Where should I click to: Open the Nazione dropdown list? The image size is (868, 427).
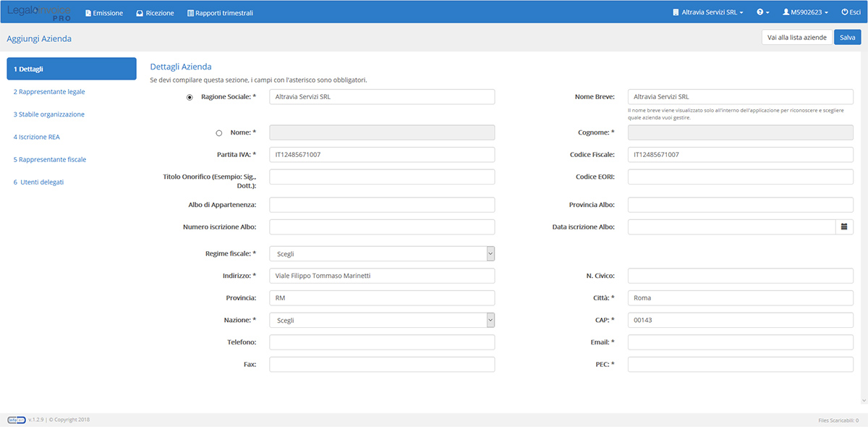[x=382, y=320]
